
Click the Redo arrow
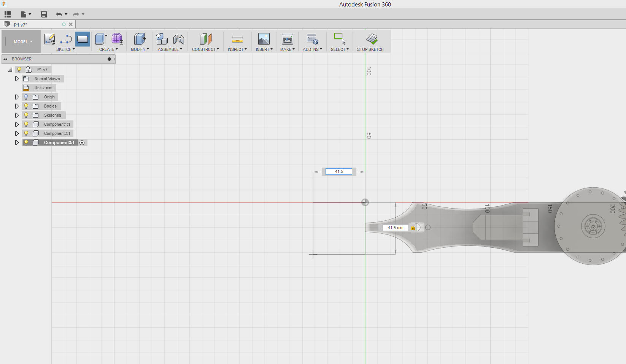coord(76,14)
